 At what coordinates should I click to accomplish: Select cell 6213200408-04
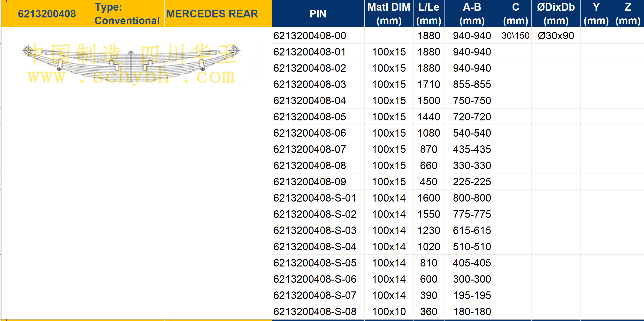[318, 101]
